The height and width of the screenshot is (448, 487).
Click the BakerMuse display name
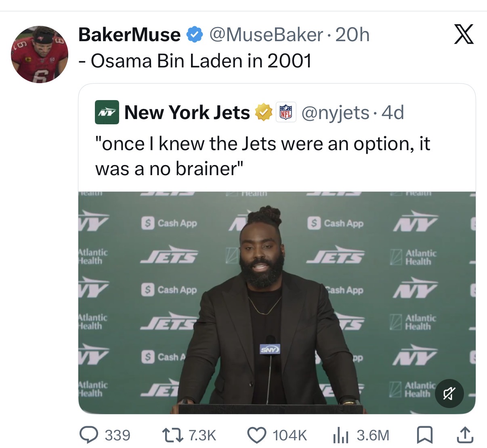[129, 35]
